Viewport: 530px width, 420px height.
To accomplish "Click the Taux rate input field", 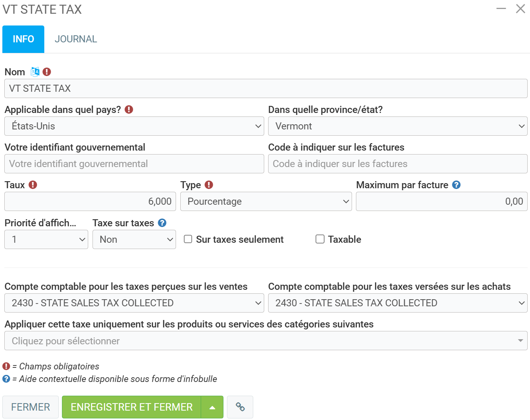I will (90, 202).
